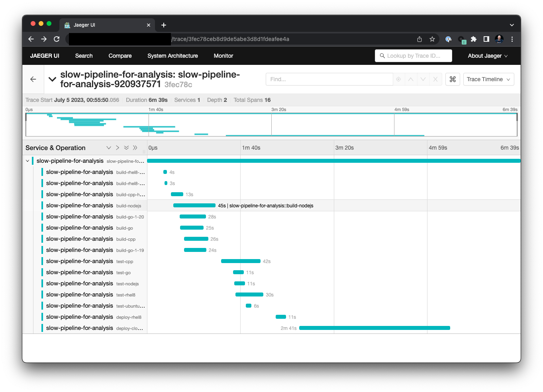Click the 42s test-cpp span bar
Screen dimensions: 543x392
coord(241,261)
